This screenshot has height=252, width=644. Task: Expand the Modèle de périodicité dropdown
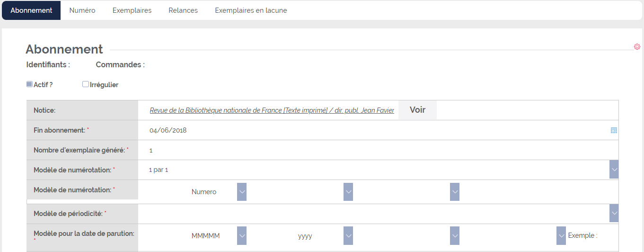coord(614,213)
